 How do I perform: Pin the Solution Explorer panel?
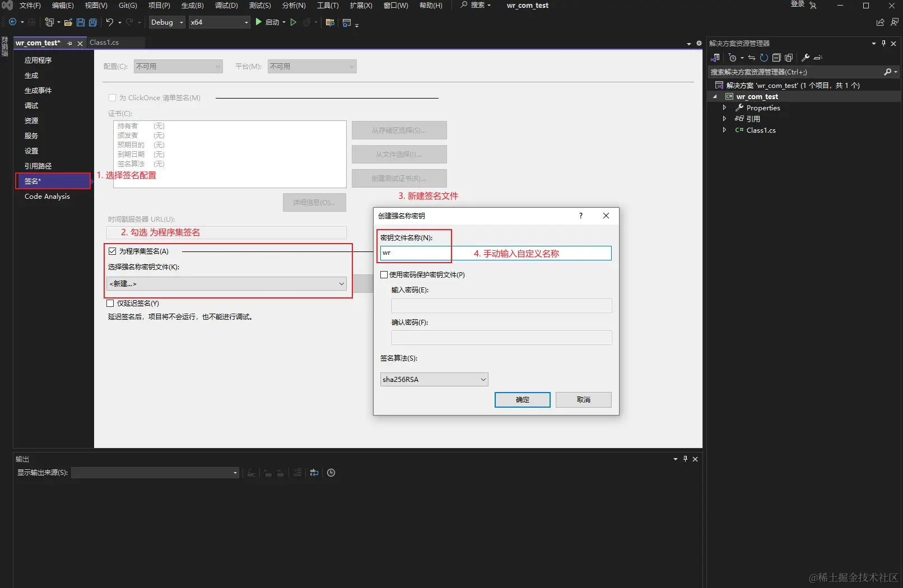884,43
